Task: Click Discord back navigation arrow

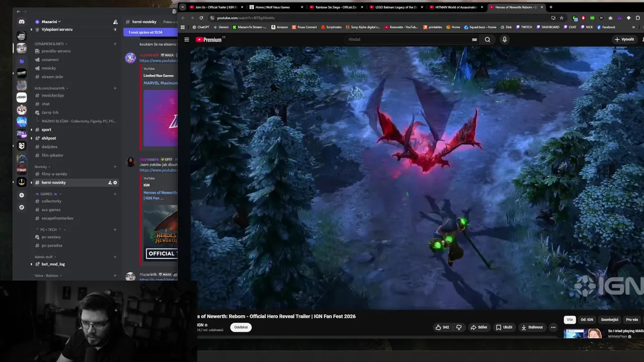Action: pyautogui.click(x=19, y=12)
